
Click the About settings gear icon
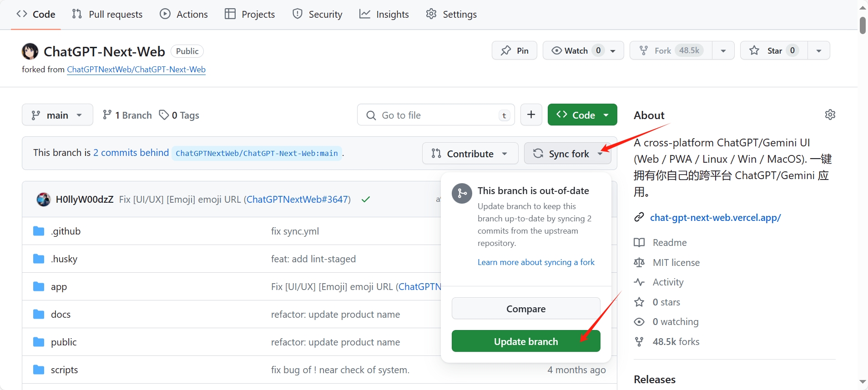[x=830, y=115]
